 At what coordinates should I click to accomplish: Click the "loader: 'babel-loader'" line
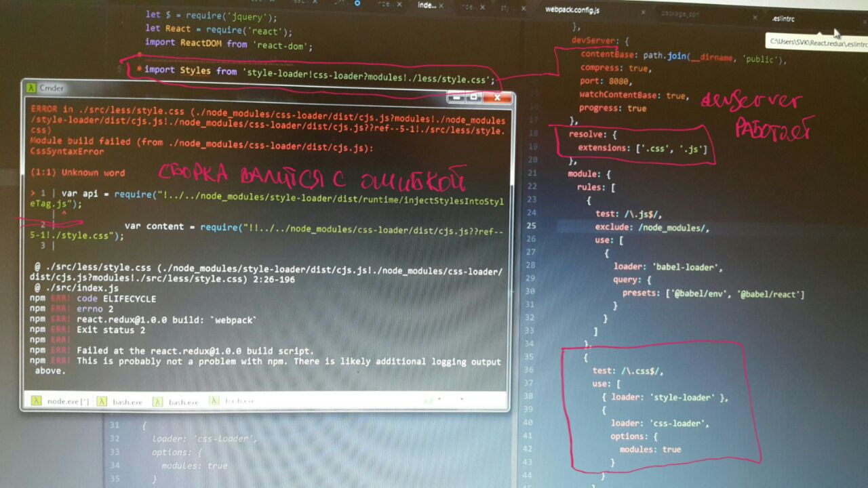click(668, 267)
